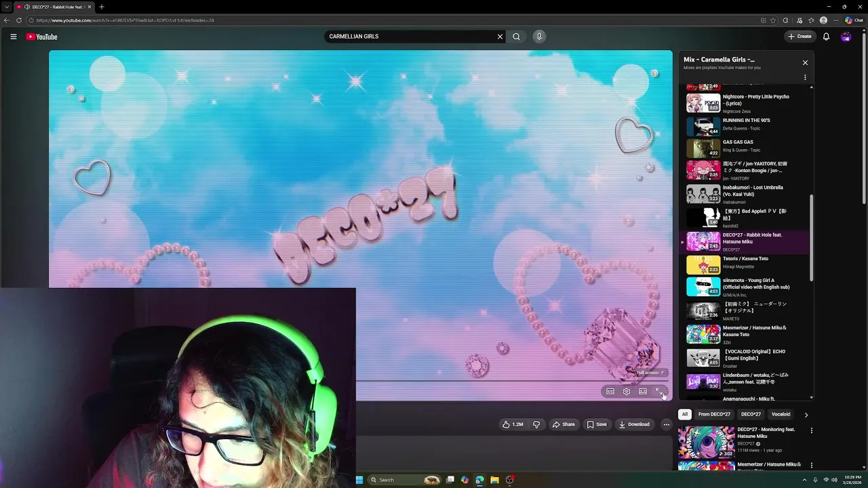Open the YouTube guide hamburger menu
The height and width of the screenshot is (488, 868).
(x=13, y=37)
